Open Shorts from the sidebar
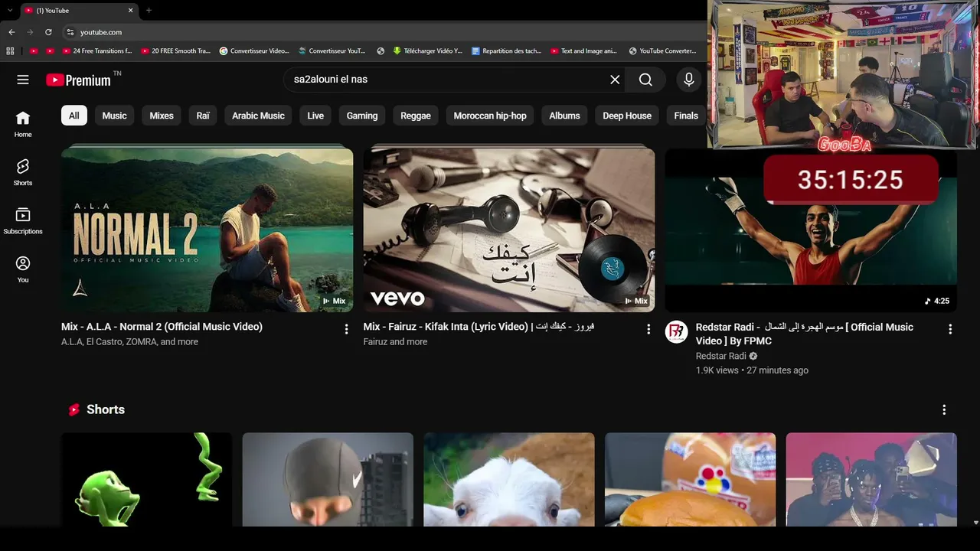Screen dimensions: 980x551 tap(23, 172)
